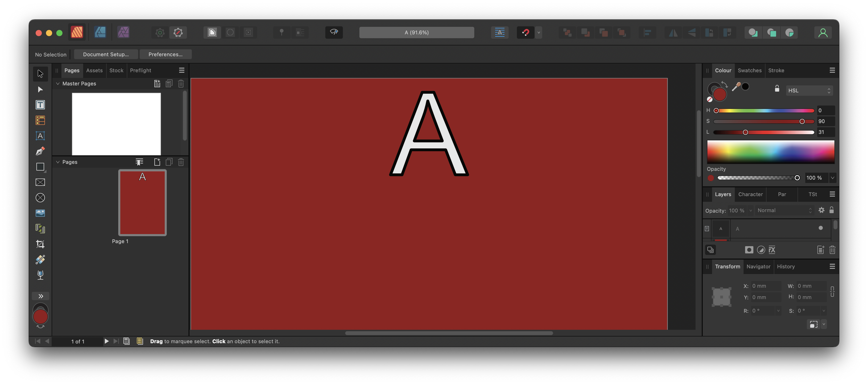Switch to Publisher persona

point(77,32)
